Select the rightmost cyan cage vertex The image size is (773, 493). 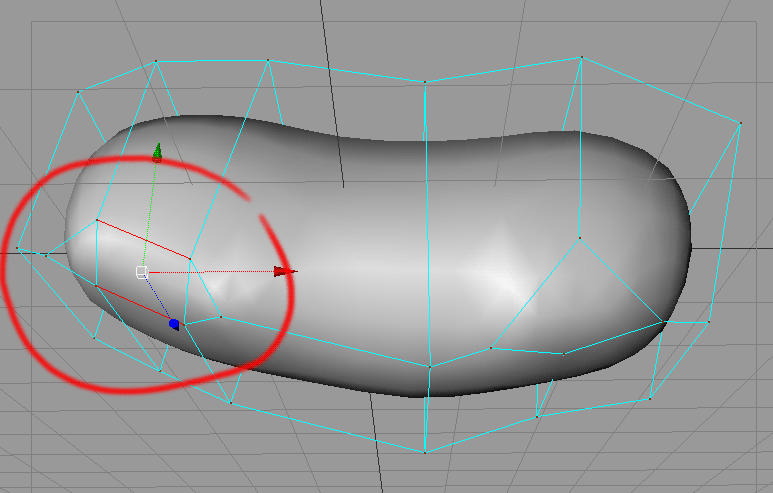pos(740,123)
